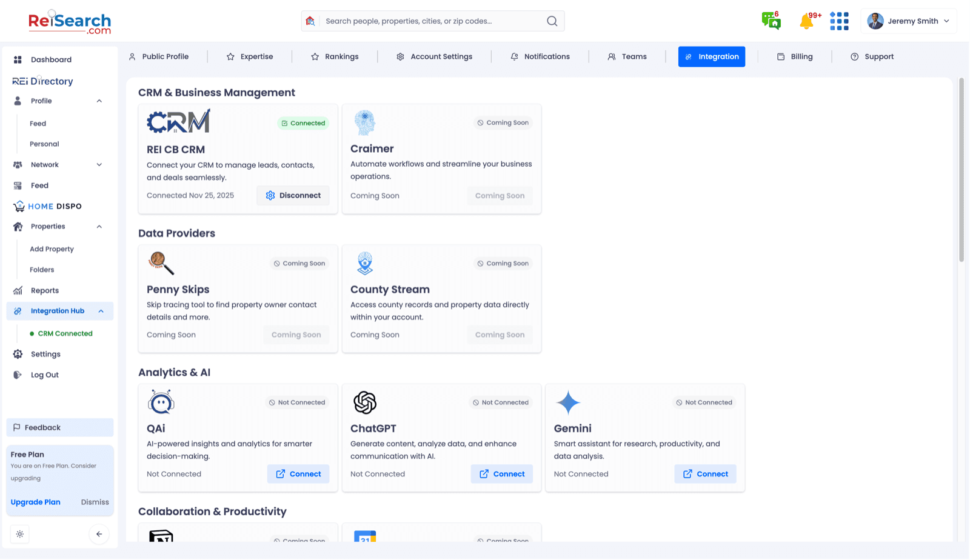
Task: Connect the QAi integration
Action: click(x=298, y=474)
